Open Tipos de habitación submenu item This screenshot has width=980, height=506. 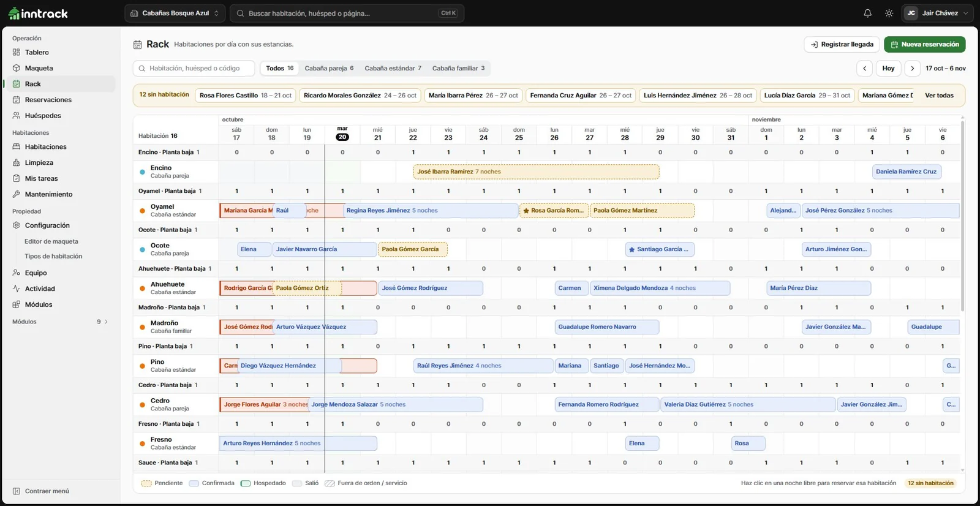point(53,256)
